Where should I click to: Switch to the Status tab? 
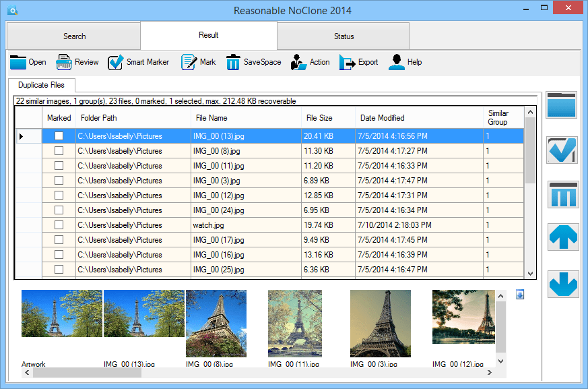(343, 36)
